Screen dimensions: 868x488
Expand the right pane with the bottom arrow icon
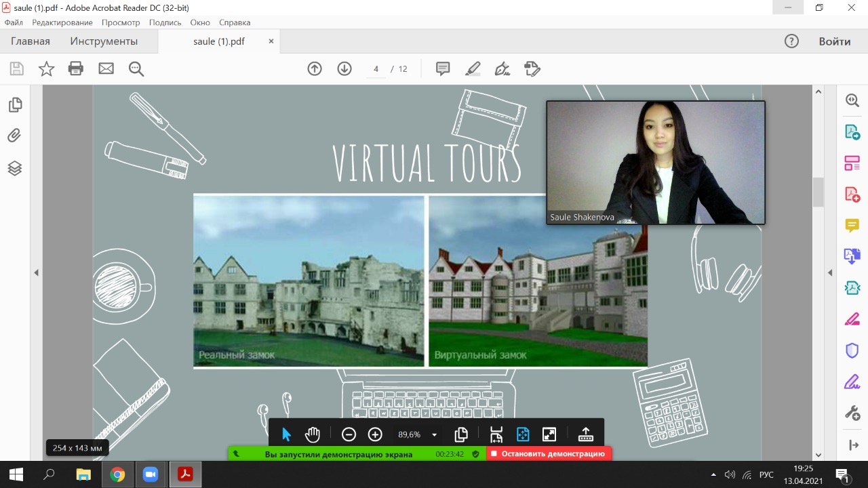coord(853,445)
